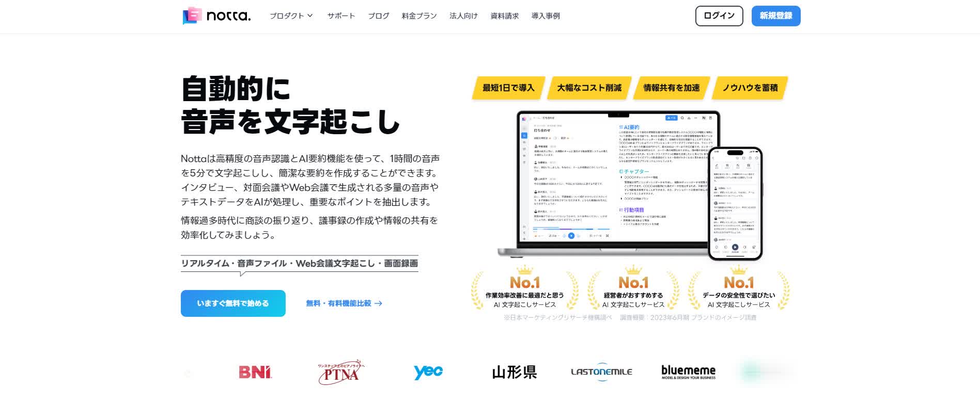Click the 山形県 customer logo

(x=515, y=372)
